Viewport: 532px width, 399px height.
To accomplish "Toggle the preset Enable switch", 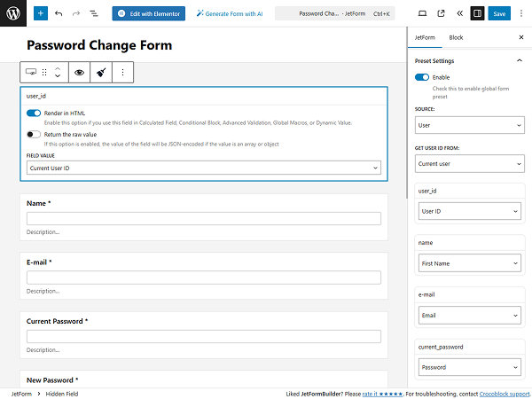I will (422, 77).
